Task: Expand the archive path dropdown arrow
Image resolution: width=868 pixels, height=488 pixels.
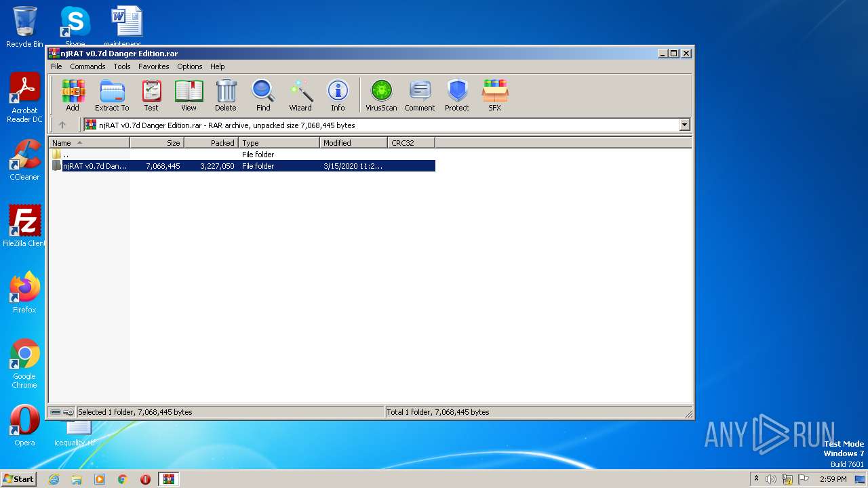Action: point(684,125)
